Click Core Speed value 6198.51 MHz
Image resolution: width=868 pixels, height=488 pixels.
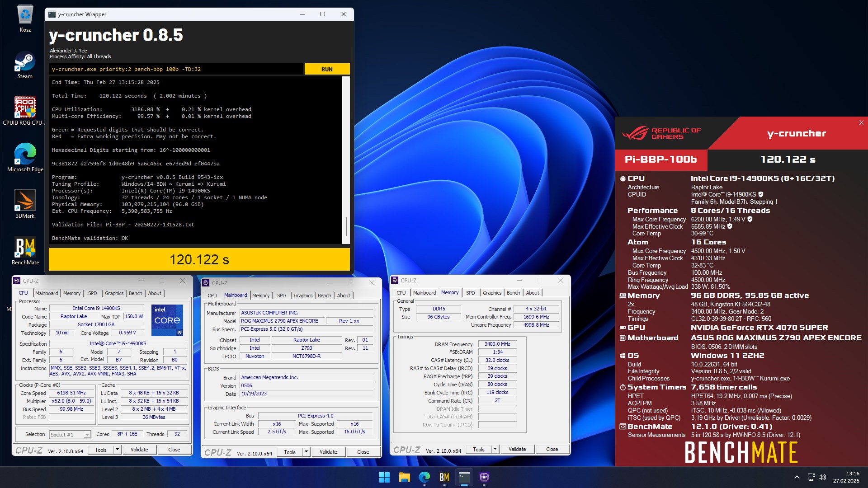coord(71,393)
